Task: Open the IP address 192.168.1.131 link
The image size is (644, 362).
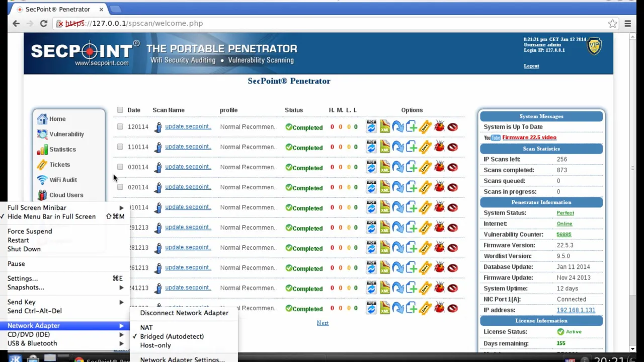Action: point(576,310)
